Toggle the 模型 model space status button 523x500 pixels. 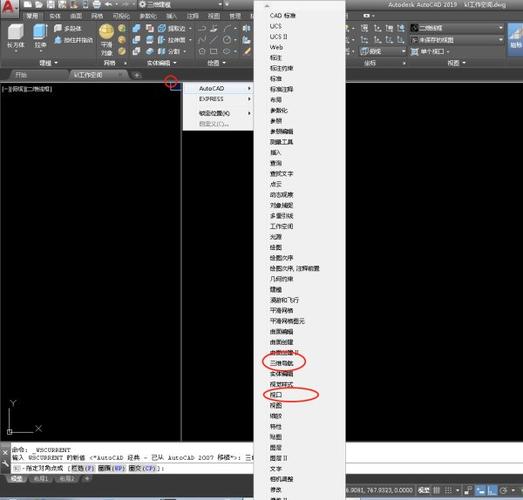click(423, 490)
